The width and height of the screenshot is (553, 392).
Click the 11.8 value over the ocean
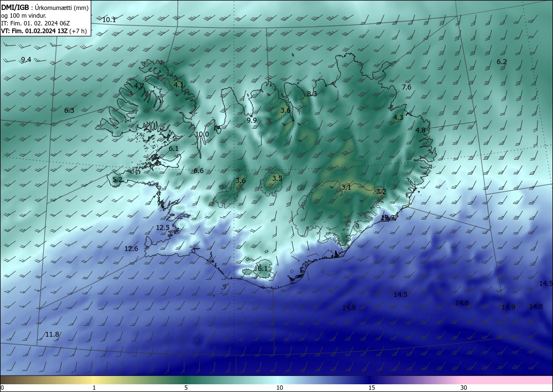pos(52,334)
